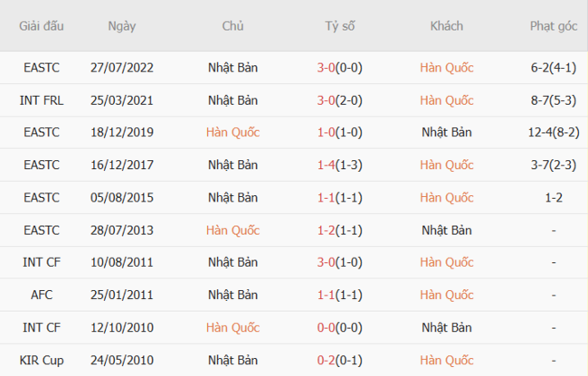
Task: Click the 24/05/2010 match date
Action: coord(122,361)
